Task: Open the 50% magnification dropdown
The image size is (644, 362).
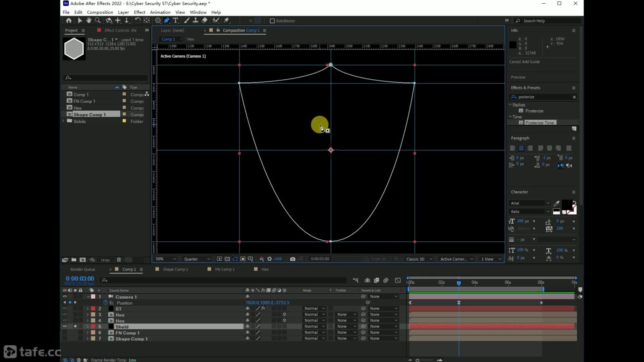Action: (x=166, y=259)
